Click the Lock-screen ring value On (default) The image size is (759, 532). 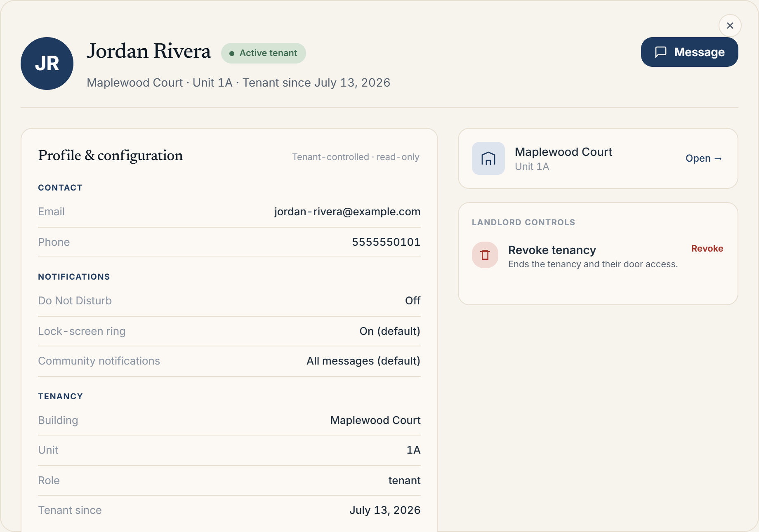pyautogui.click(x=390, y=331)
